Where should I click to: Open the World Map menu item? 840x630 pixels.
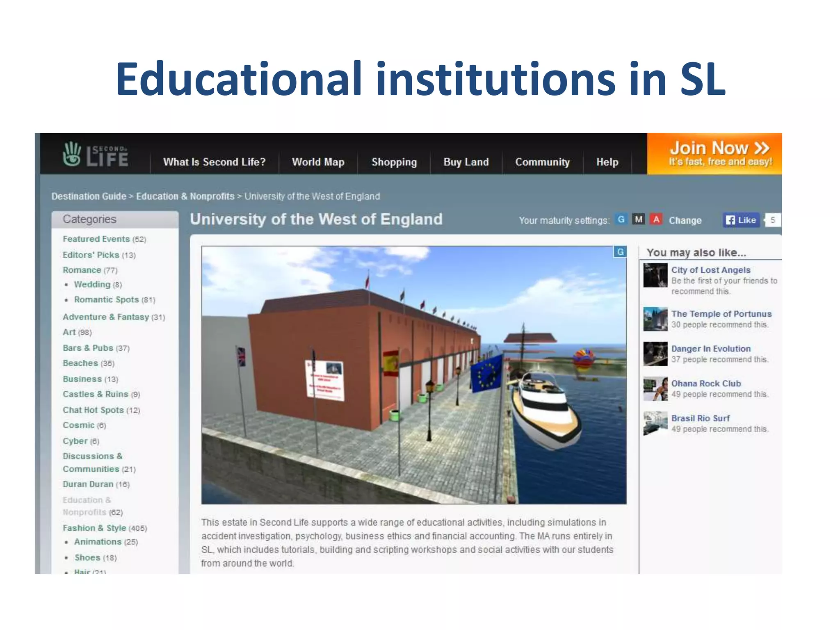pyautogui.click(x=318, y=162)
